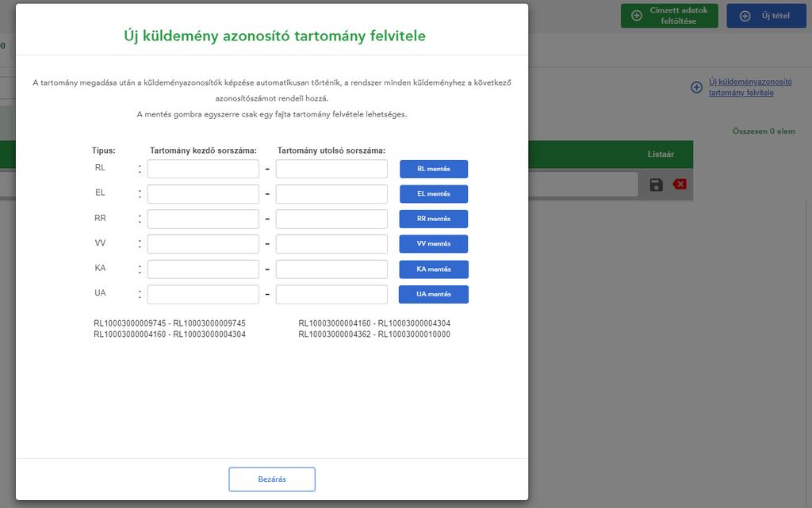Viewport: 812px width, 508px height.
Task: Close the dialog with Bezárás button
Action: coord(272,479)
